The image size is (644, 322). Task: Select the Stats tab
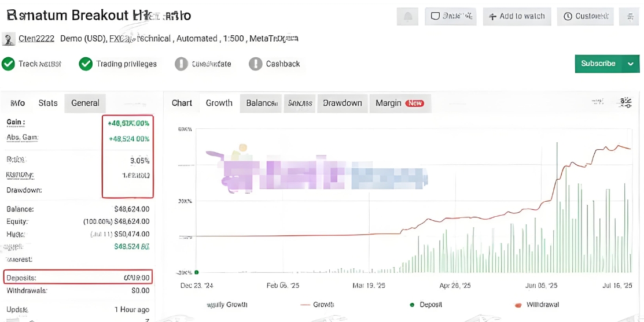point(48,103)
